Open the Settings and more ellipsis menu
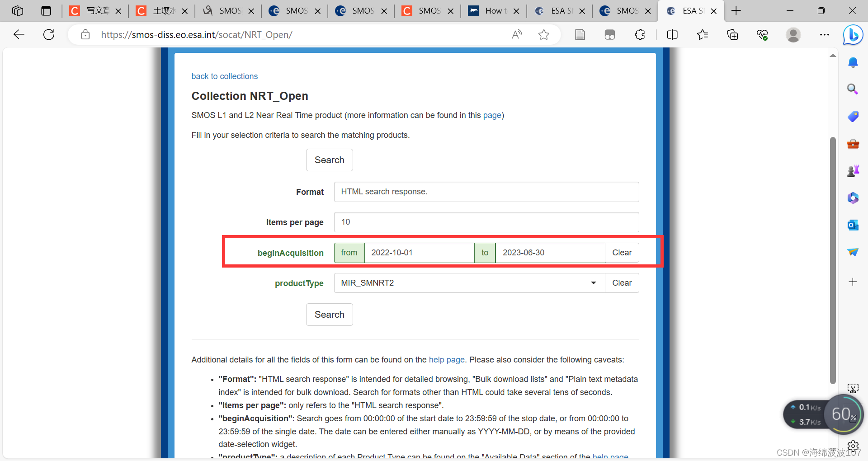868x461 pixels. [x=825, y=34]
